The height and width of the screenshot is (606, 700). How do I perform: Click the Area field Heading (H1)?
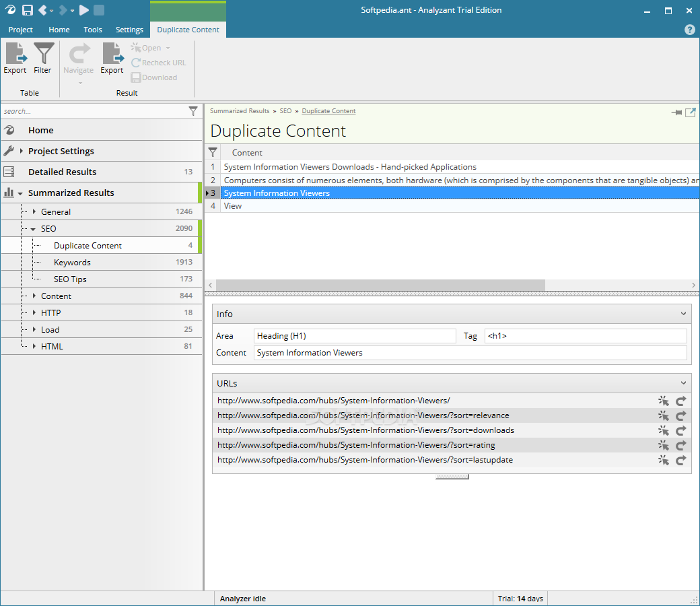355,336
